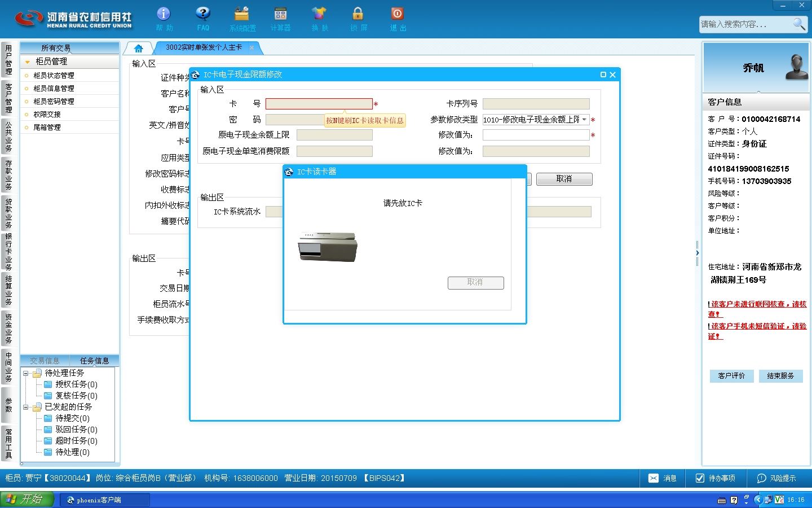Select the 用户管理 side tab
812x508 pixels.
8,60
